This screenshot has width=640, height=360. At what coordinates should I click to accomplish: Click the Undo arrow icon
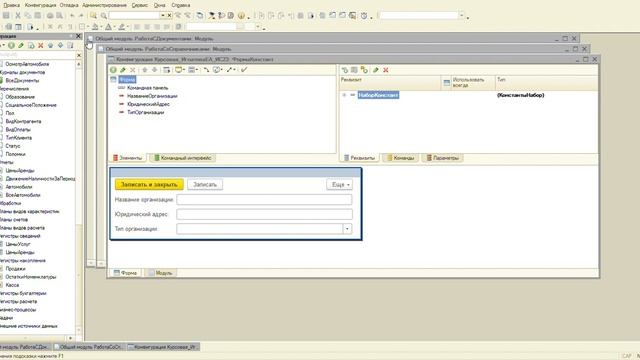72,16
